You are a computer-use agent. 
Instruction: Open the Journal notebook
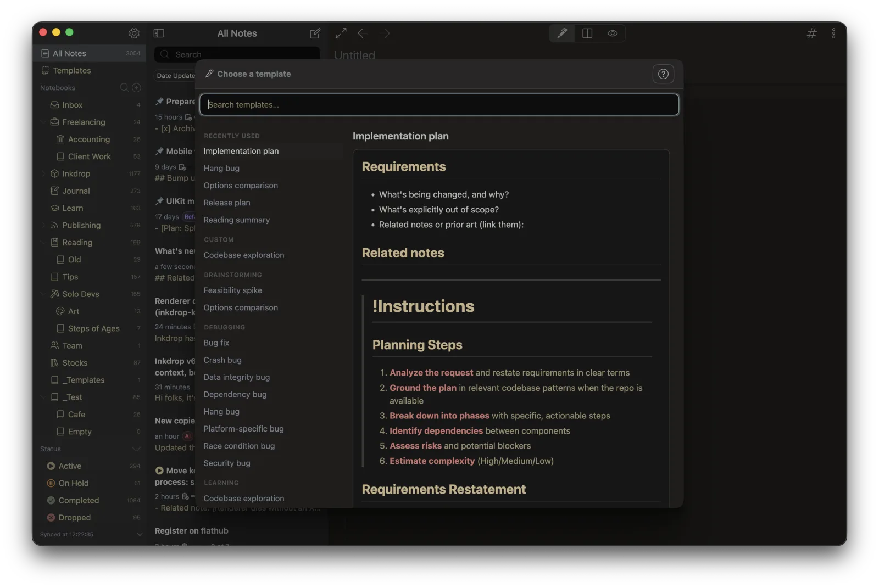point(89,191)
